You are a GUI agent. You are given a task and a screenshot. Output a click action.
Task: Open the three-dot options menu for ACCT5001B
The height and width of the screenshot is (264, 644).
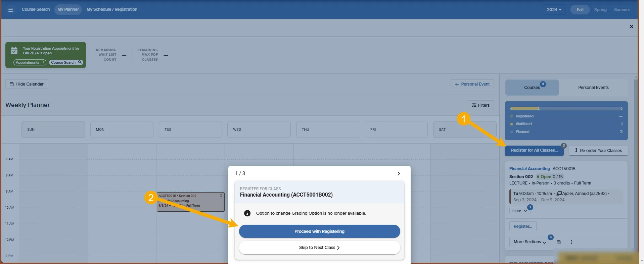click(x=571, y=242)
